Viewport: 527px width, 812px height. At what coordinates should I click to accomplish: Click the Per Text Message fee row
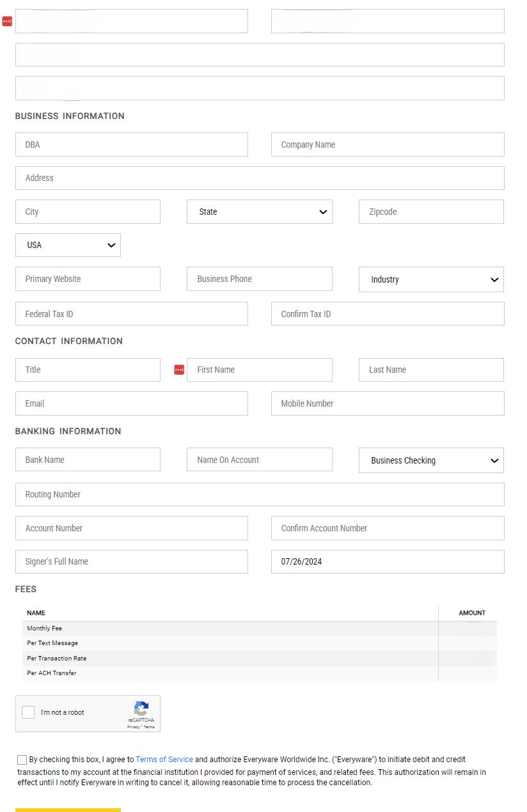pyautogui.click(x=260, y=643)
